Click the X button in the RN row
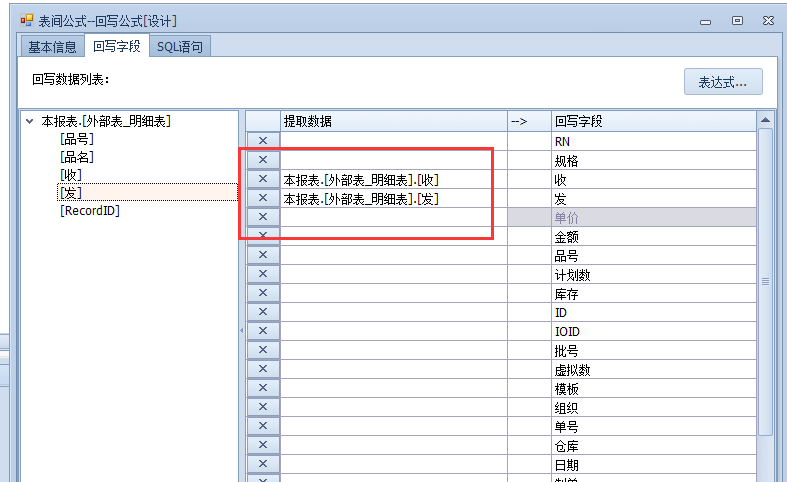The height and width of the screenshot is (482, 787). click(x=263, y=141)
